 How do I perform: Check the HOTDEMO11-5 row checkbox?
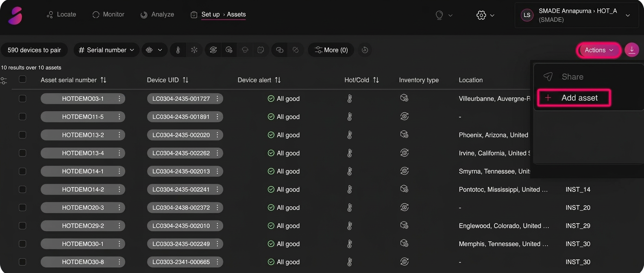pyautogui.click(x=22, y=117)
